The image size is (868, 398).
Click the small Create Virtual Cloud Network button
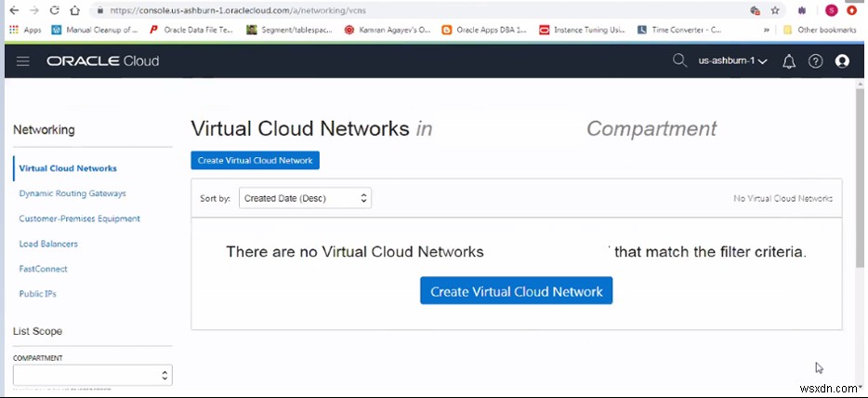256,161
